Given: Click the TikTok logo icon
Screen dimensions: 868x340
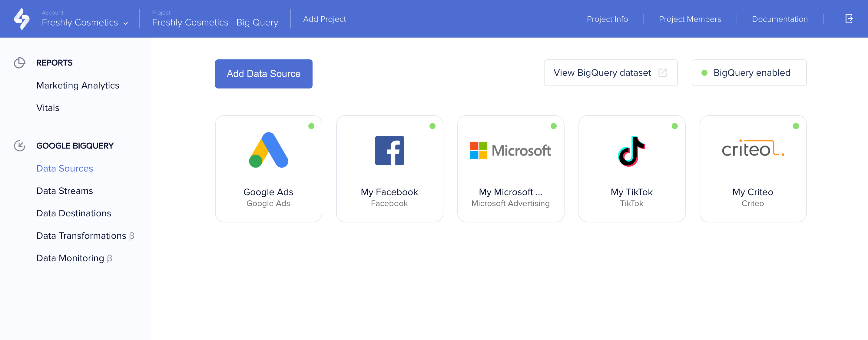Looking at the screenshot, I should (x=631, y=151).
